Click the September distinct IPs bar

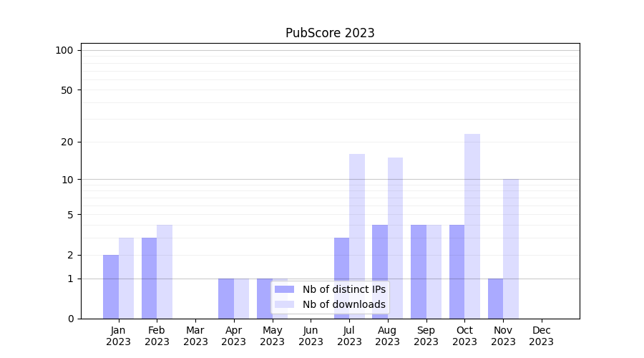(x=419, y=271)
